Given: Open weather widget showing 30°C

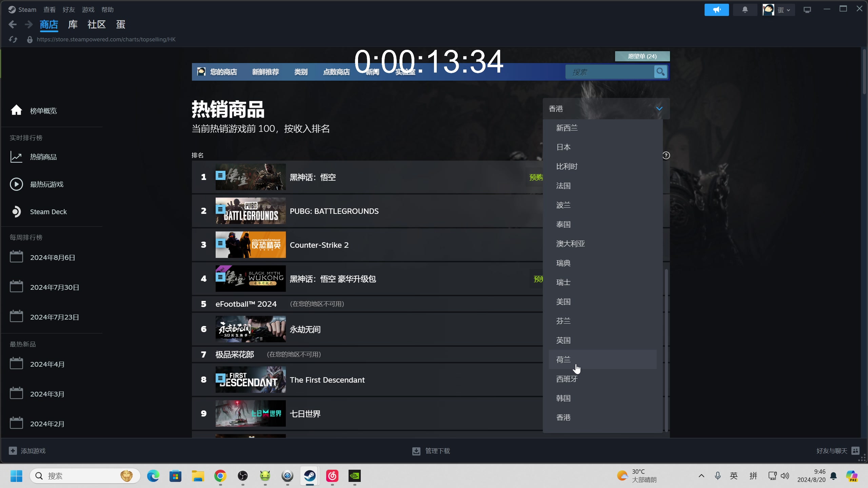Looking at the screenshot, I should click(637, 476).
